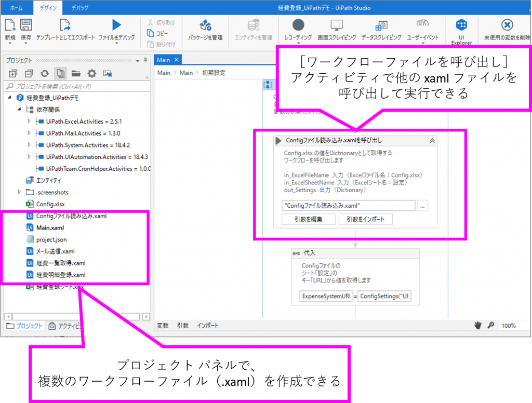
Task: Click 引数をインポート button
Action: 366,219
